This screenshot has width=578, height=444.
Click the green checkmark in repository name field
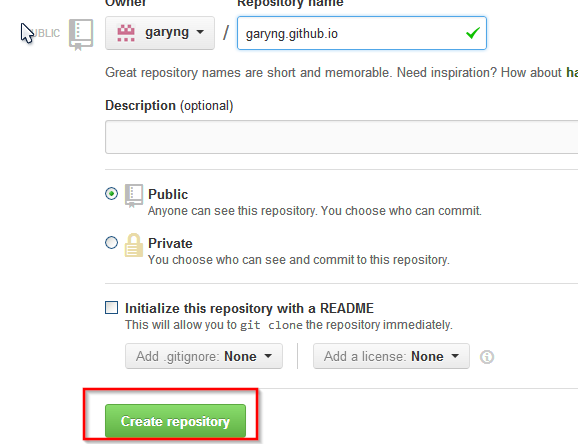coord(473,33)
